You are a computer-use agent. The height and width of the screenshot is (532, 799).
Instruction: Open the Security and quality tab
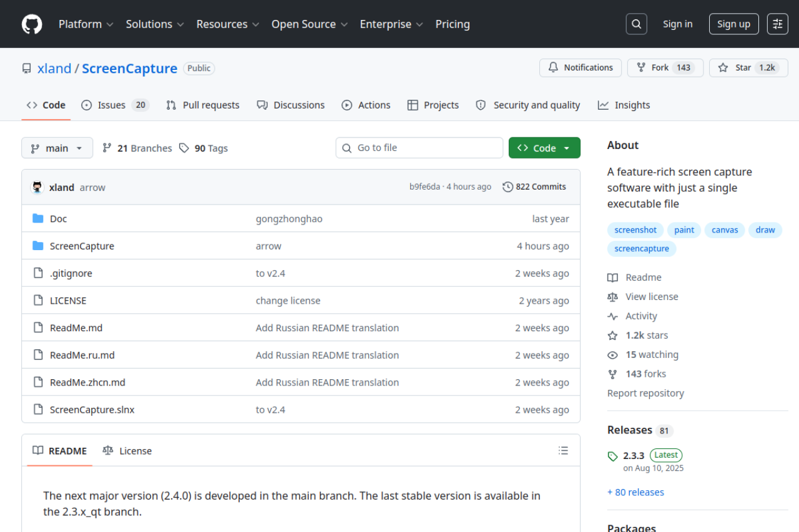point(528,105)
